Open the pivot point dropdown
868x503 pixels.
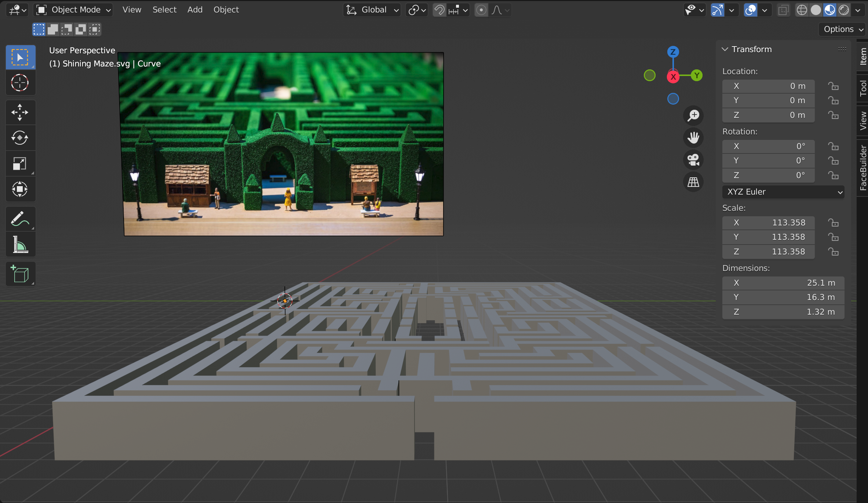(417, 10)
